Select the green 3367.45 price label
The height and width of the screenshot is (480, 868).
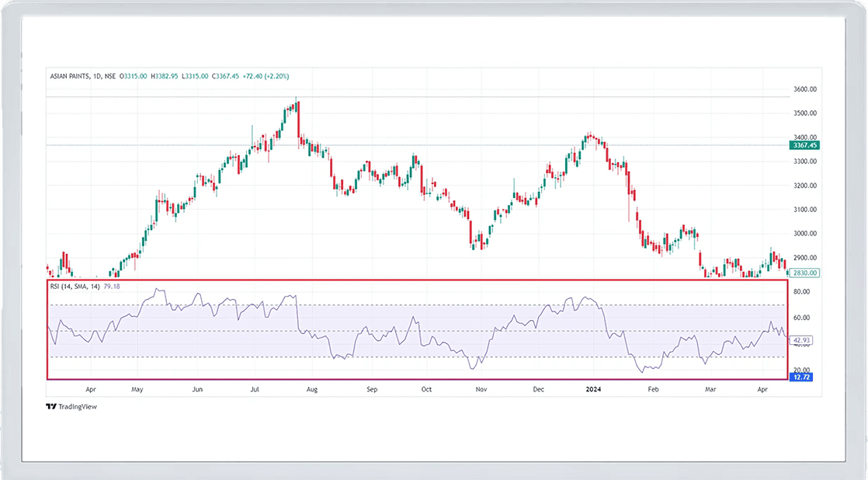pyautogui.click(x=804, y=145)
